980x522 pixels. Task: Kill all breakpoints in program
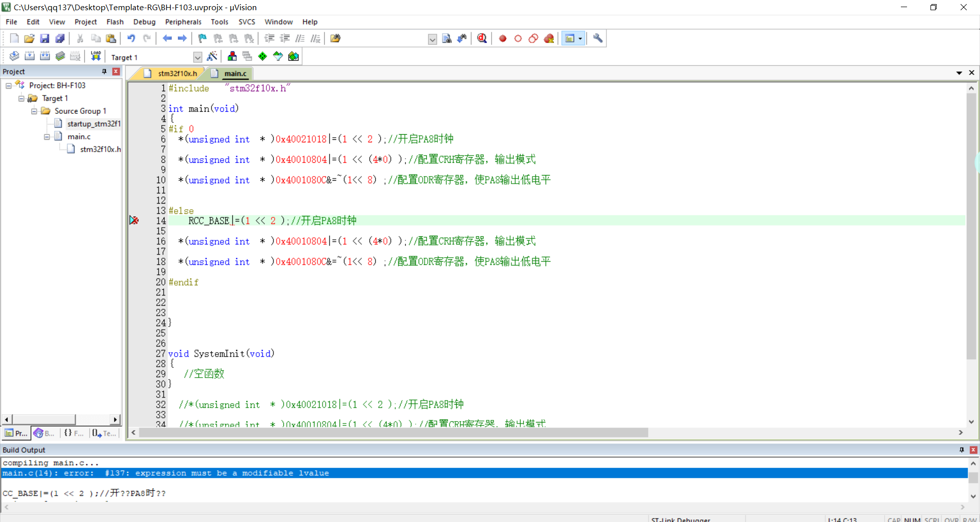point(549,38)
